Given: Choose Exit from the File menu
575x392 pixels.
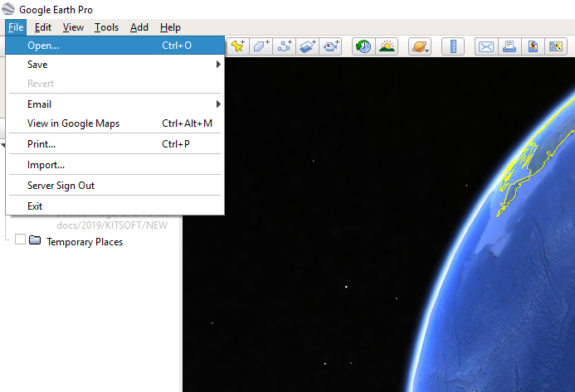Looking at the screenshot, I should coord(115,206).
